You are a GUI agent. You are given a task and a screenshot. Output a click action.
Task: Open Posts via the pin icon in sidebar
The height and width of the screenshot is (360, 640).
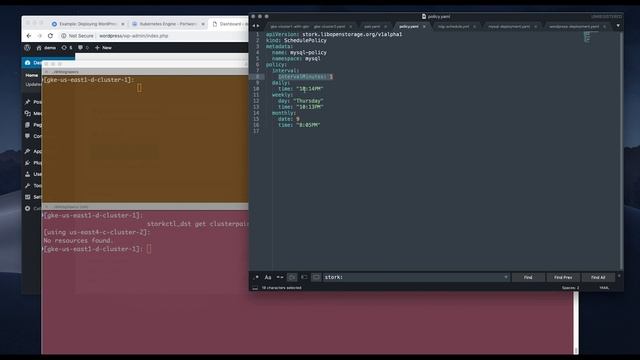[28, 102]
